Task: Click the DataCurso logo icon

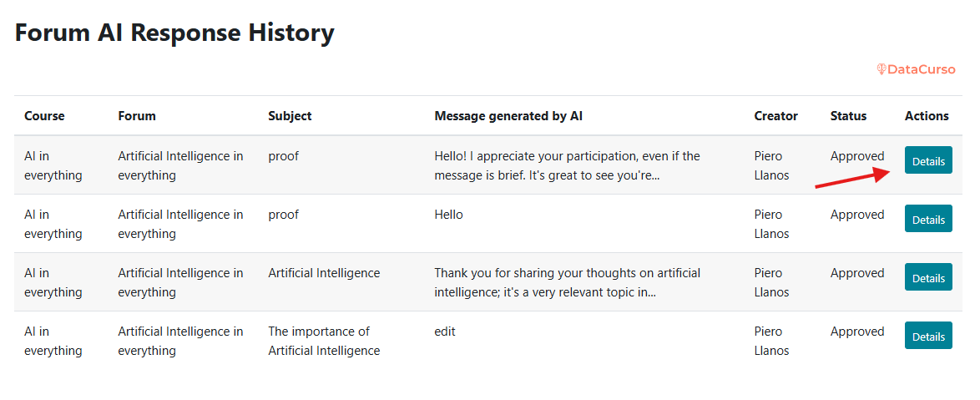Action: click(881, 69)
